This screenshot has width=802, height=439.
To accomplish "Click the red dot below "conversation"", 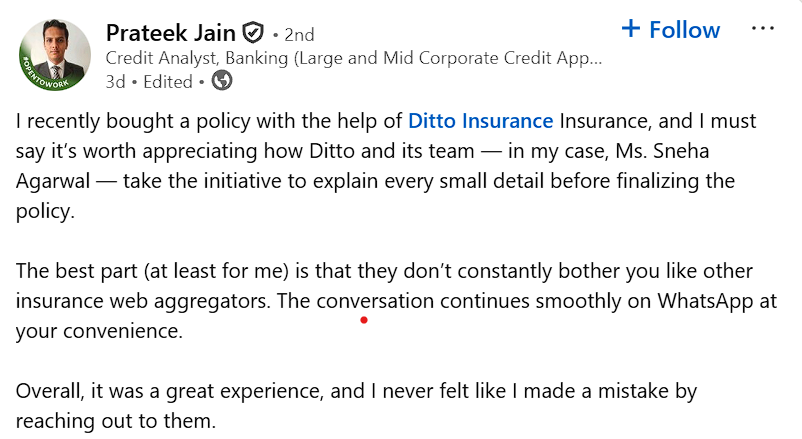I will click(364, 321).
